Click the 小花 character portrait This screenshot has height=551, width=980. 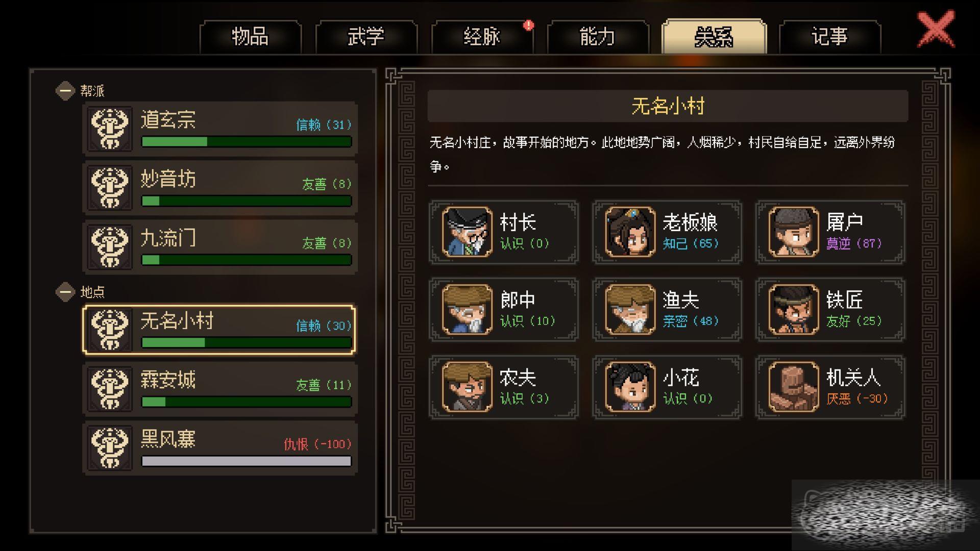click(x=630, y=387)
